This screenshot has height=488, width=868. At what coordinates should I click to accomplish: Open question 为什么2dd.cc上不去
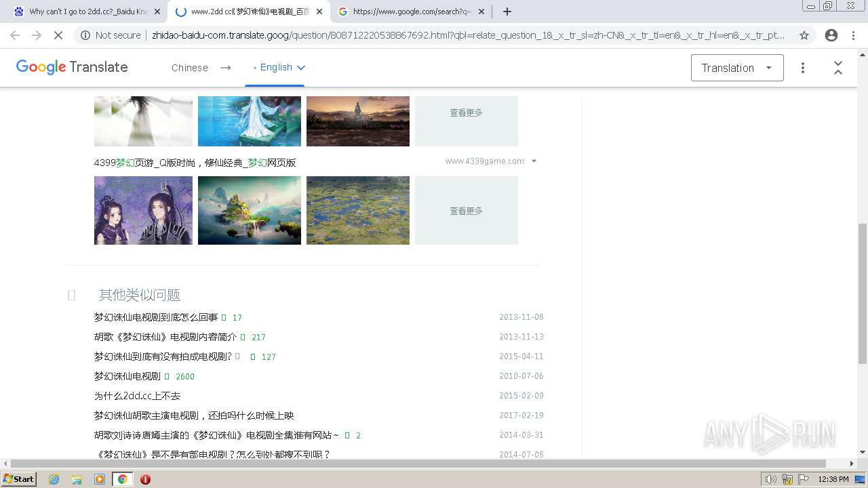coord(137,396)
